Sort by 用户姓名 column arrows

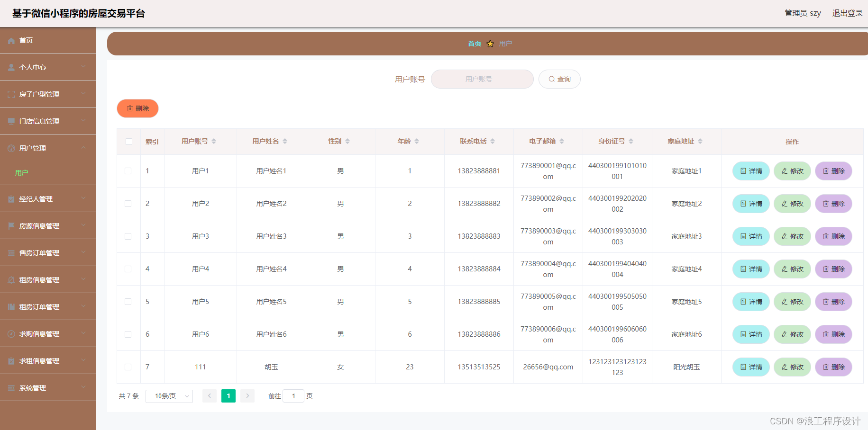click(x=285, y=141)
